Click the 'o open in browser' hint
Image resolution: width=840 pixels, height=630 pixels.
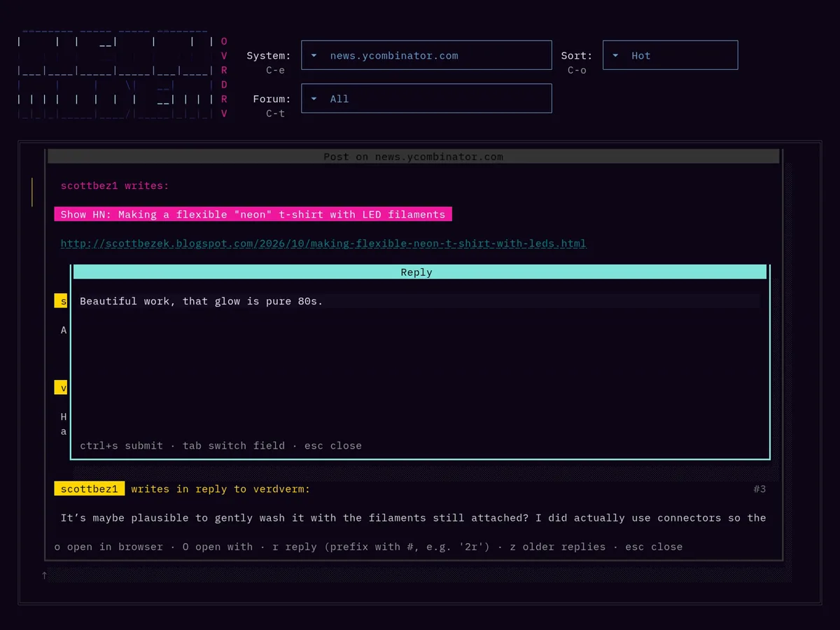[108, 547]
